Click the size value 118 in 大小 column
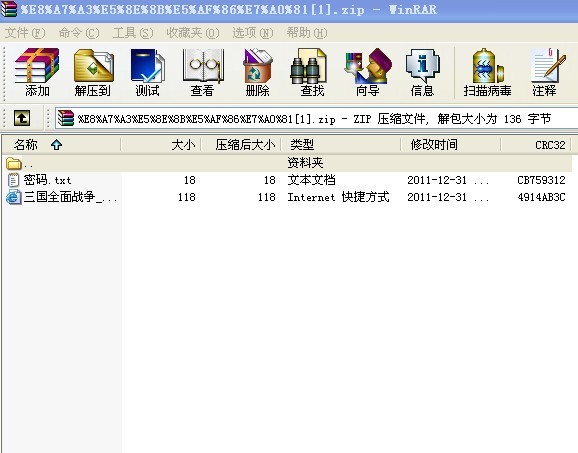This screenshot has height=453, width=578. tap(187, 197)
